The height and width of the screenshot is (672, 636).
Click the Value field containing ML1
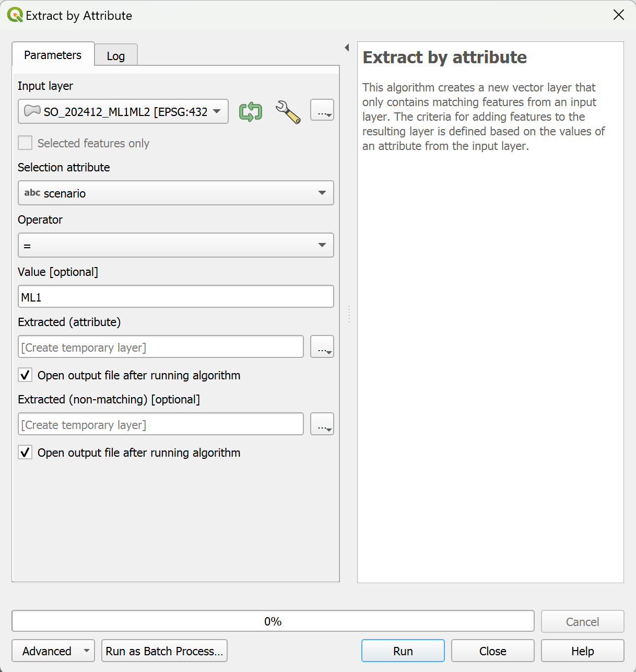[x=175, y=297]
